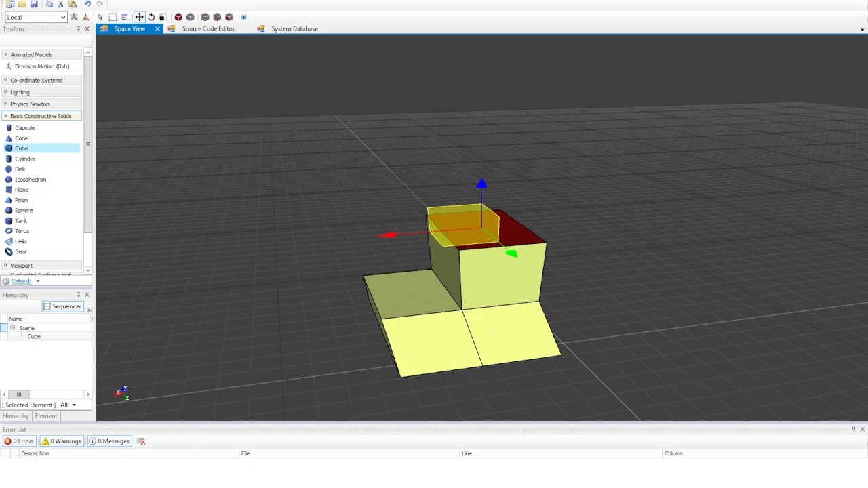Select the Prism solid
Screen dimensions: 868x488
(x=21, y=200)
